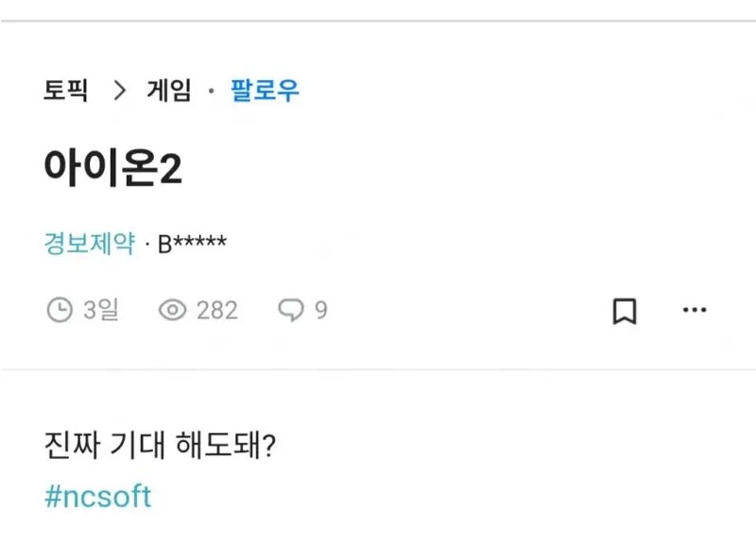Click the eye view count icon
Image resolution: width=756 pixels, height=558 pixels.
[x=172, y=310]
